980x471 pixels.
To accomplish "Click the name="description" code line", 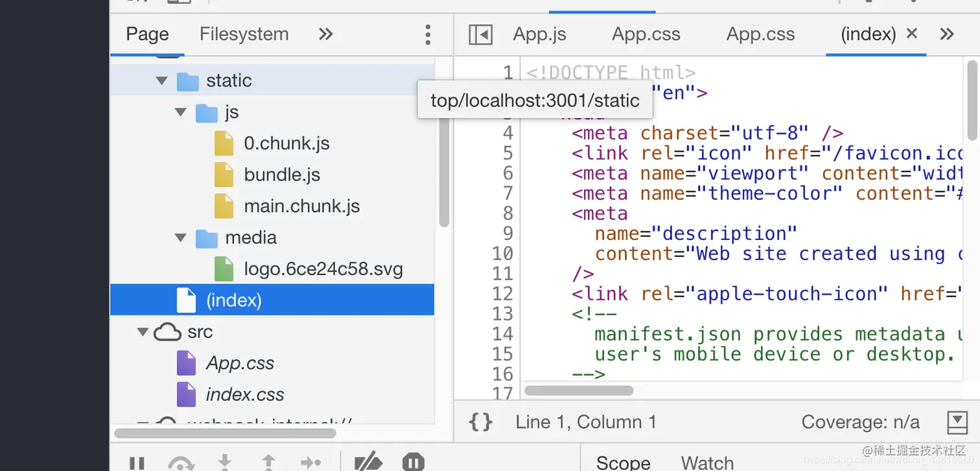I will point(695,234).
